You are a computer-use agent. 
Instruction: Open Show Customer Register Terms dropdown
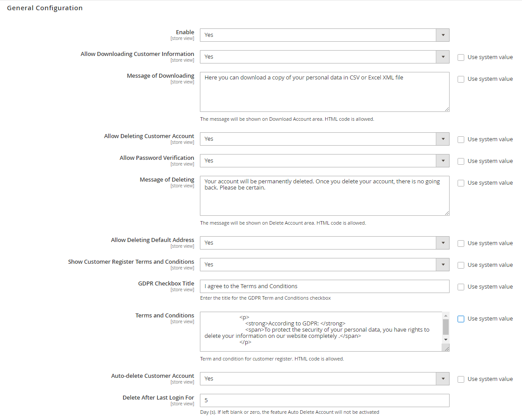tap(324, 265)
